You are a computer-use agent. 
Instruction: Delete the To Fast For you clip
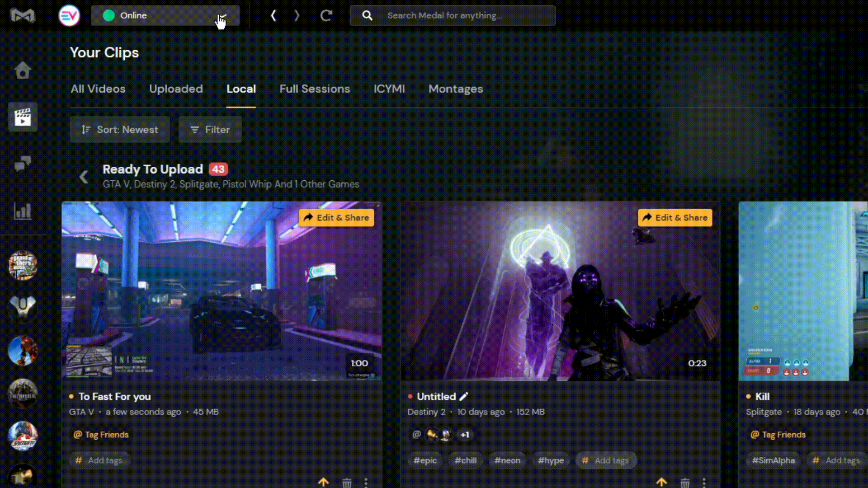coord(347,483)
